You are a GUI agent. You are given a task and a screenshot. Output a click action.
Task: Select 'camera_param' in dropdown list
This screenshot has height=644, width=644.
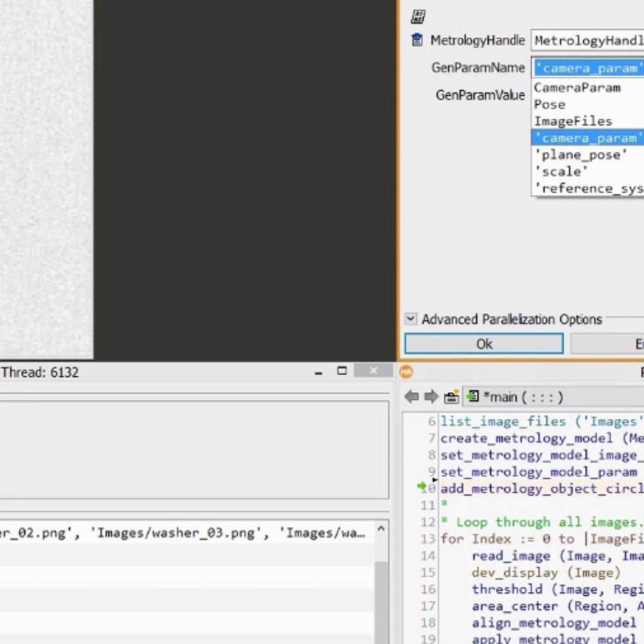click(x=588, y=138)
